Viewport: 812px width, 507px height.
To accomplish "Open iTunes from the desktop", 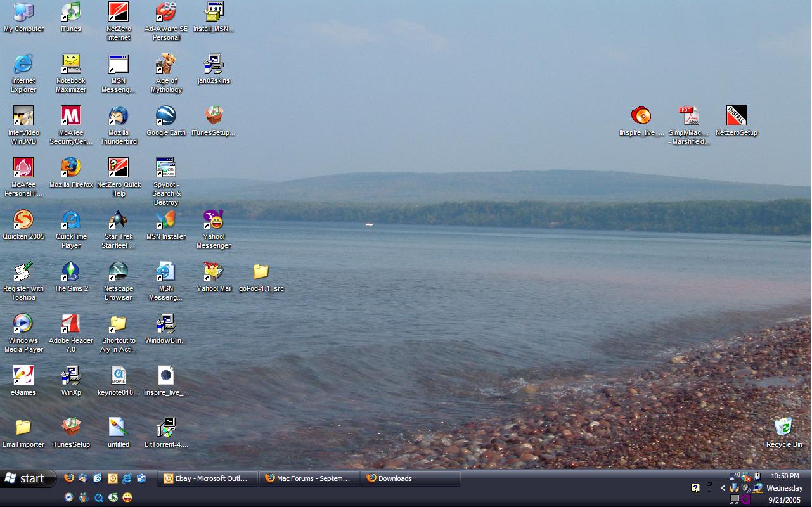I will [x=71, y=13].
